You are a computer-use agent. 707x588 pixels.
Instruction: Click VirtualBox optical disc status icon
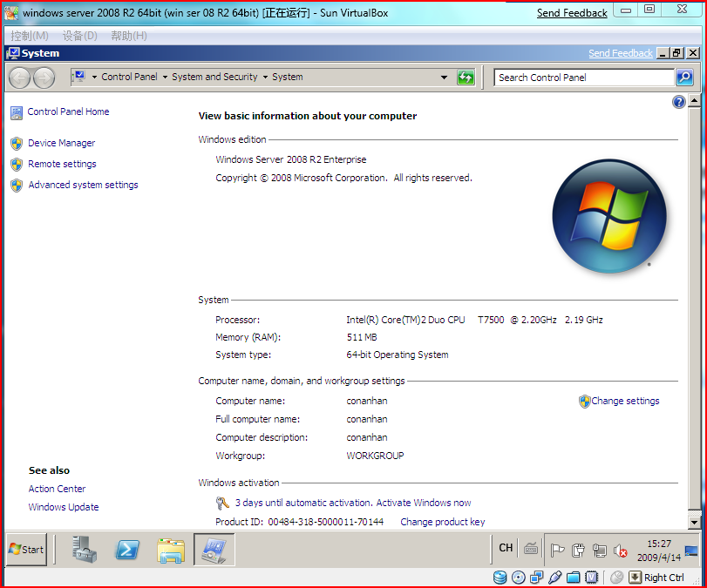(519, 578)
